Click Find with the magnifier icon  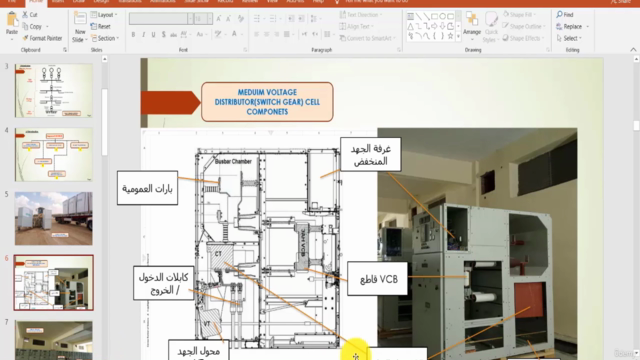[x=564, y=15]
